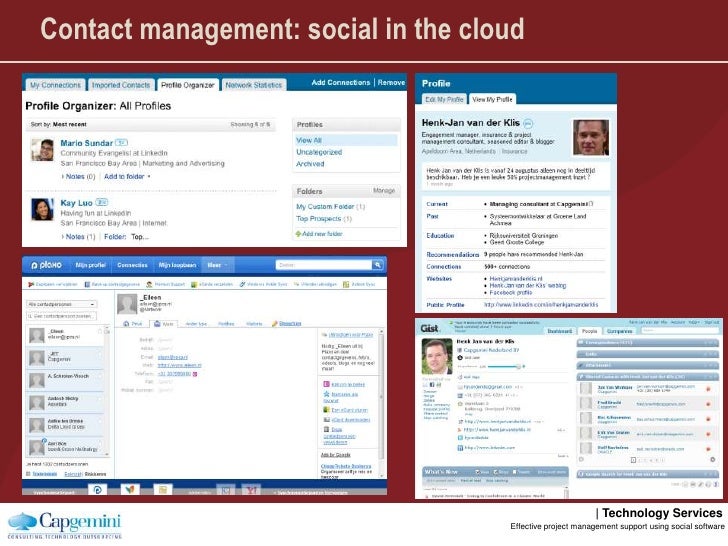Click the Plaxo top search input field
The height and width of the screenshot is (546, 728).
tap(324, 265)
